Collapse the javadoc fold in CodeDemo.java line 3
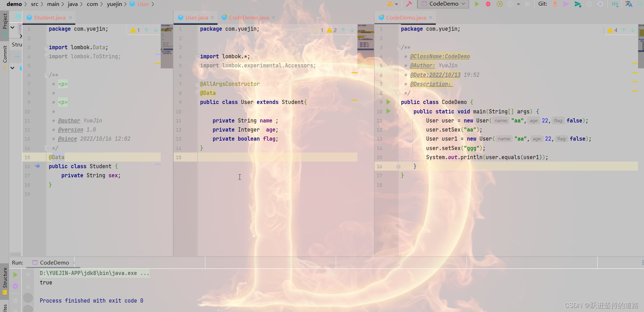 click(398, 47)
